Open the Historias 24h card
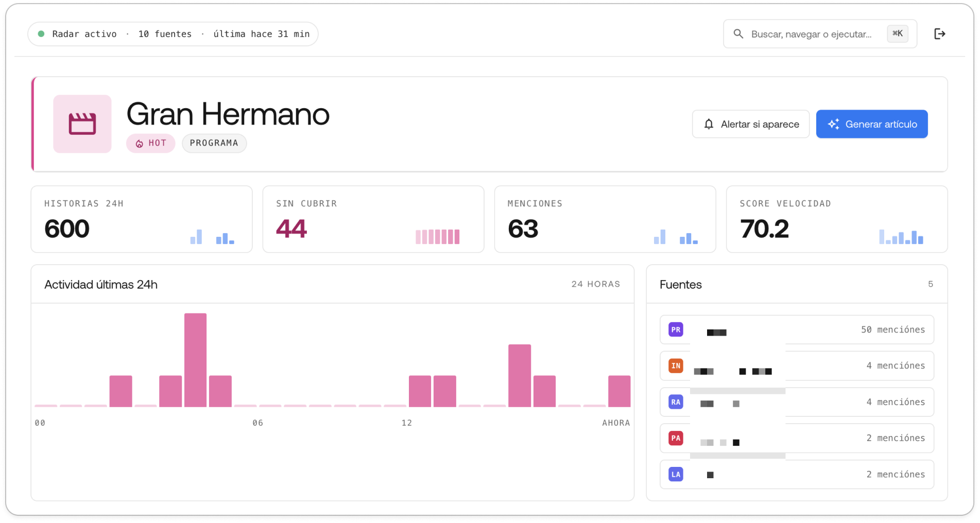Screen dimensions: 980x523 [x=142, y=219]
